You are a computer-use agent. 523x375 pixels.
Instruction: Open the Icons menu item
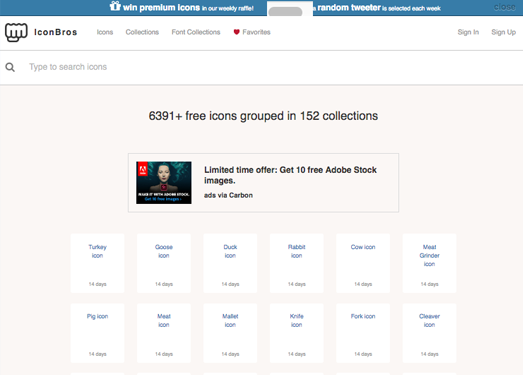pos(105,32)
